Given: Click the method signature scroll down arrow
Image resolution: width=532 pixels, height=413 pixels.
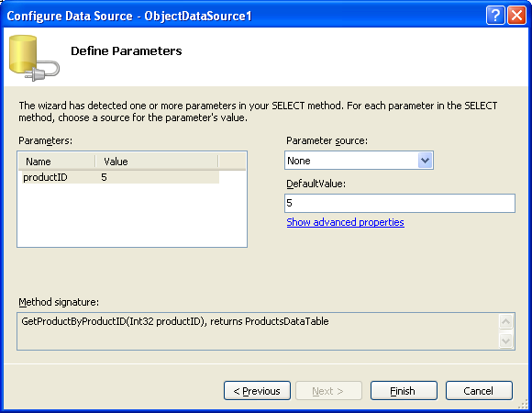Looking at the screenshot, I should click(x=505, y=340).
